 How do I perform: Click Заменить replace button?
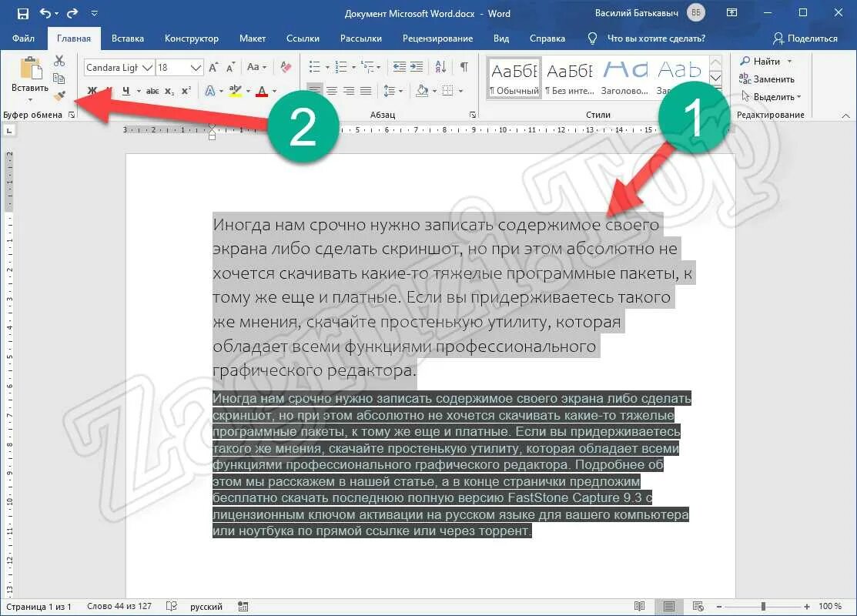(x=766, y=79)
